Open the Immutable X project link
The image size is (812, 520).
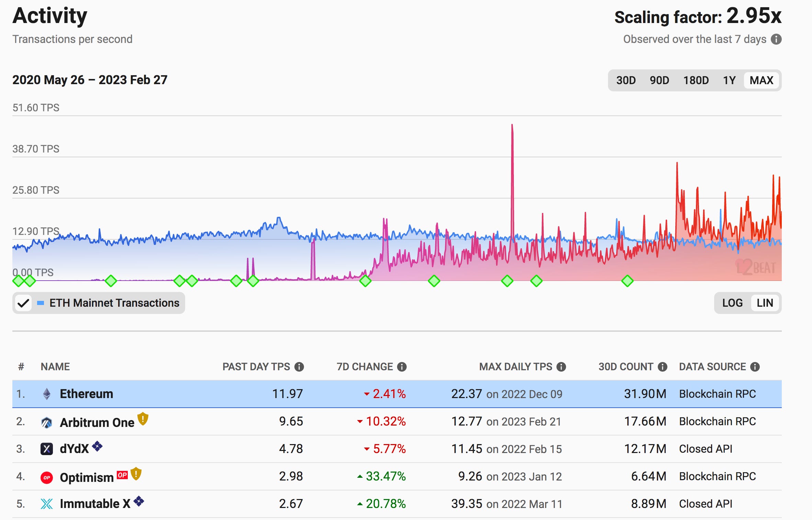click(95, 504)
